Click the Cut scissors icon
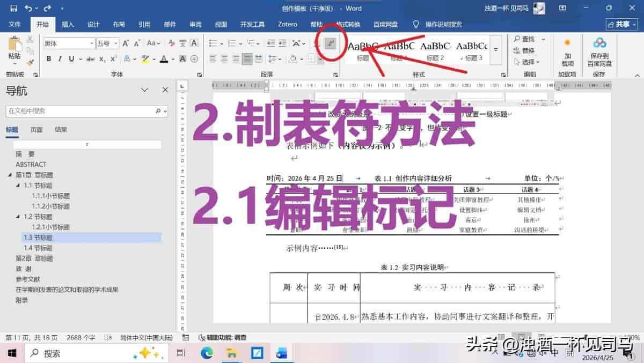This screenshot has width=644, height=363. (30, 39)
